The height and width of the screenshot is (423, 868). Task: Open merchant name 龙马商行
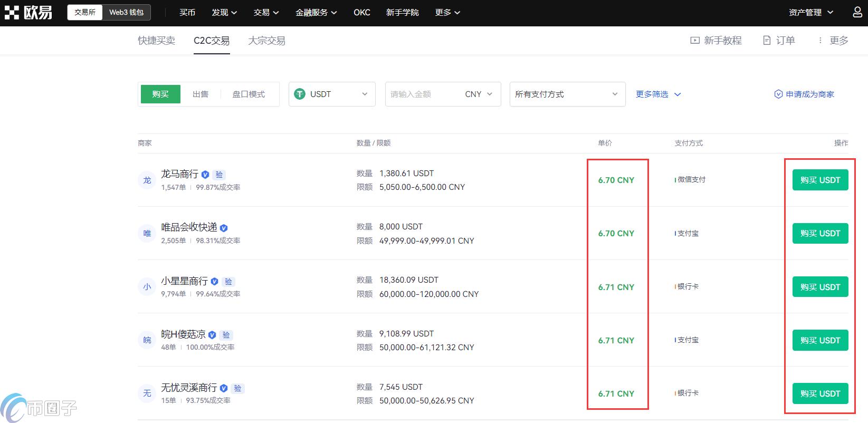click(179, 174)
